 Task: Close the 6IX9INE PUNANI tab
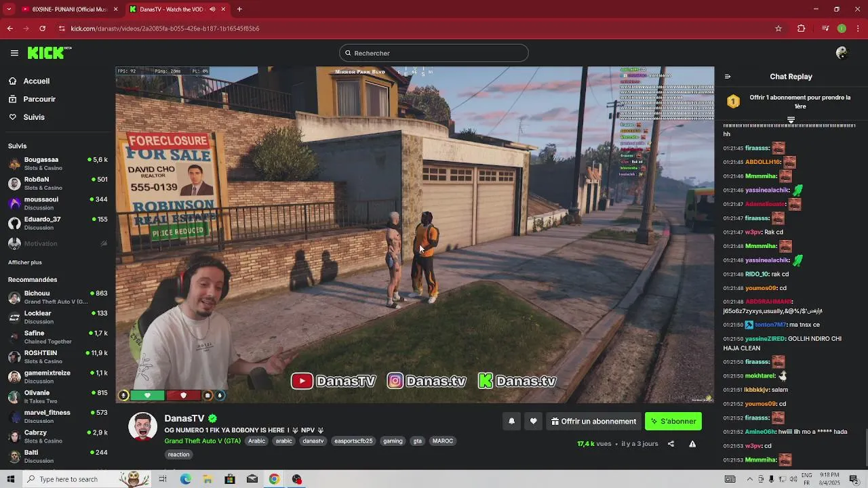click(x=115, y=9)
